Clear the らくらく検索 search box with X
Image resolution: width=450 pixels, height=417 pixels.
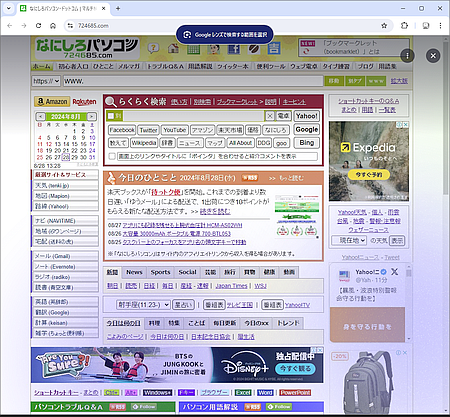[270, 116]
